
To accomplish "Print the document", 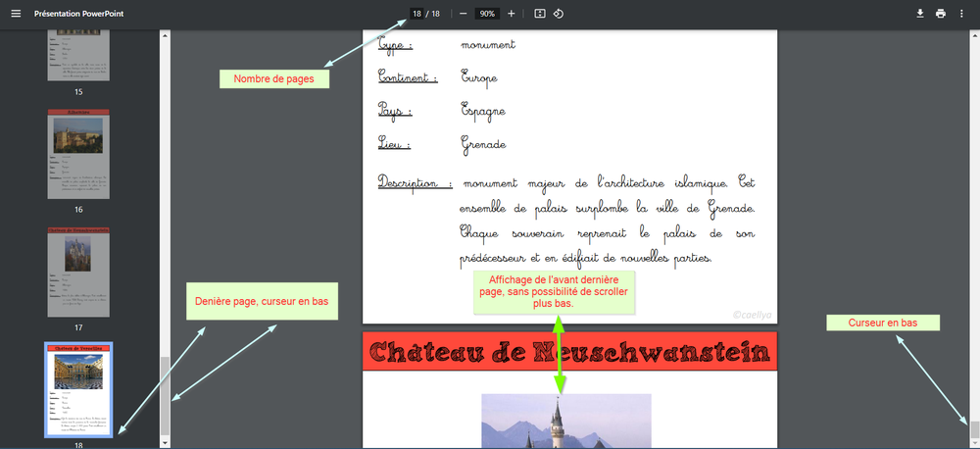I will tap(941, 14).
